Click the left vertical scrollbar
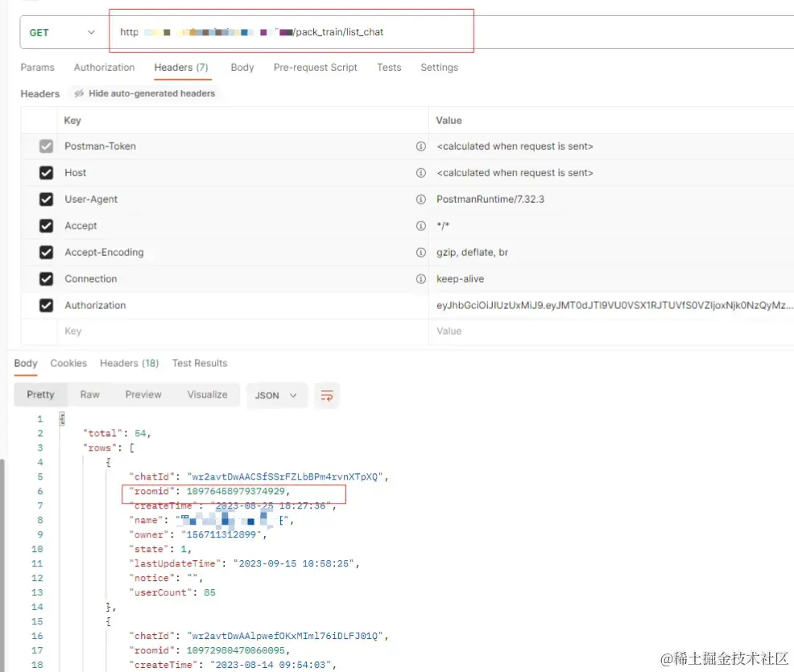Viewport: 794px width, 672px height. click(2, 565)
